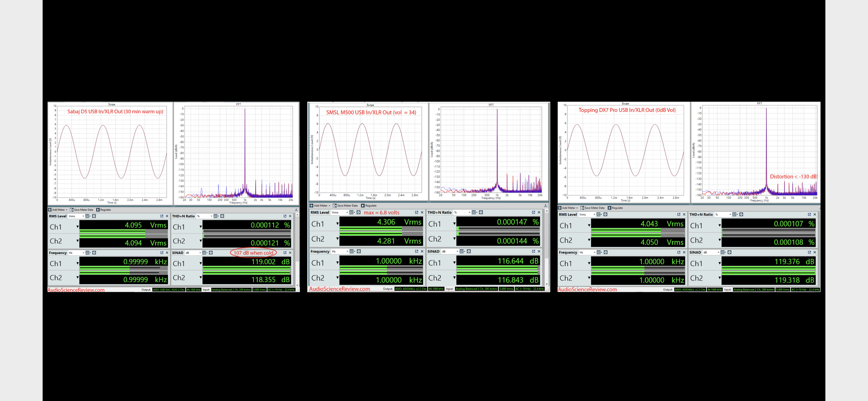
Task: Open the Hz unit dropdown in Topping DX7 panel
Action: pyautogui.click(x=587, y=252)
